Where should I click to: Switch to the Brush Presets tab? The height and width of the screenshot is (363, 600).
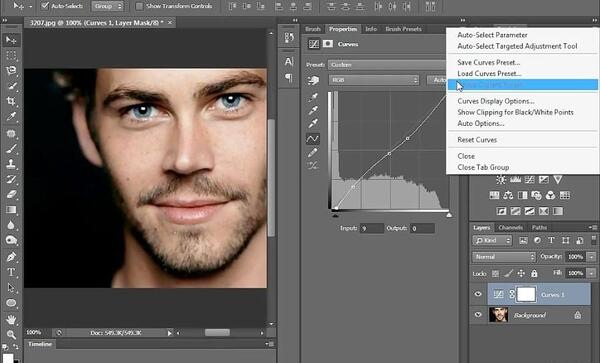click(x=403, y=29)
